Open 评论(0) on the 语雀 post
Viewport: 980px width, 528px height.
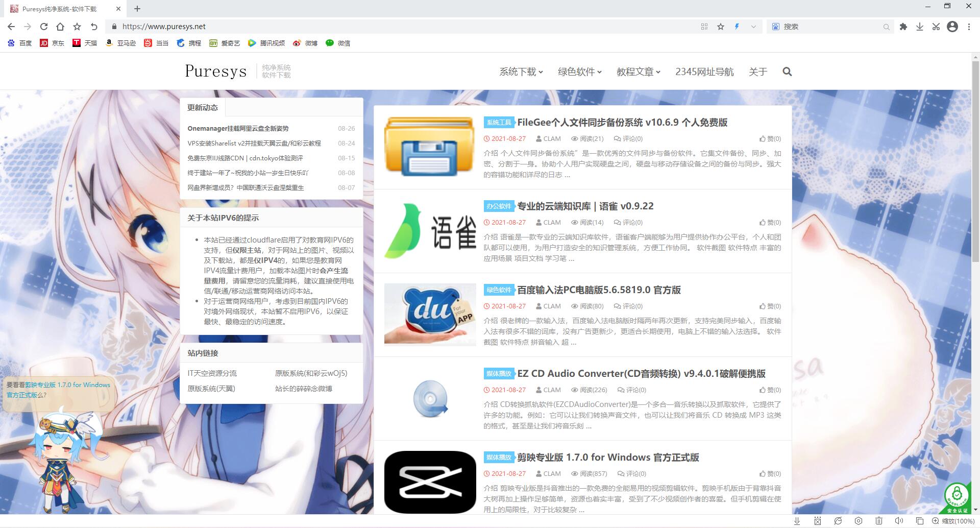pyautogui.click(x=628, y=223)
